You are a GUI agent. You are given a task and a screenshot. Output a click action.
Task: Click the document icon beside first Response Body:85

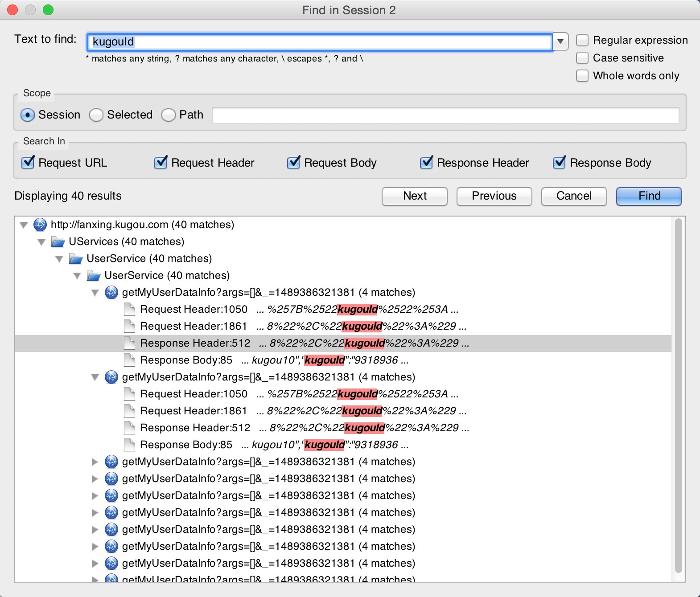point(129,360)
